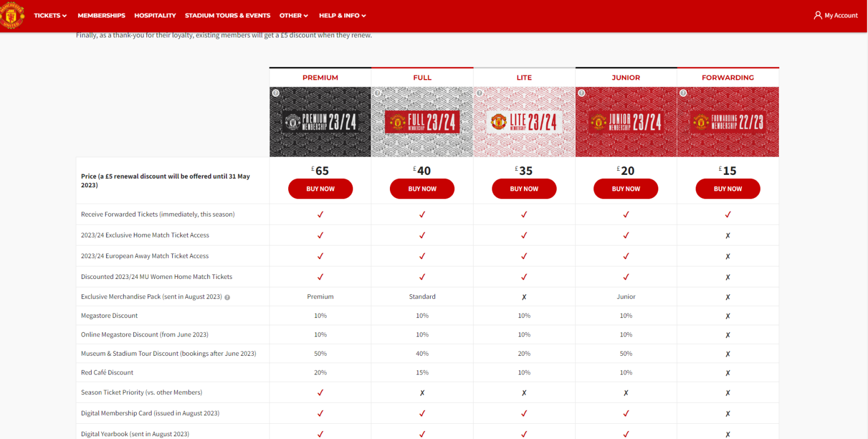Select MEMBERSHIPS in the navigation bar

(101, 15)
